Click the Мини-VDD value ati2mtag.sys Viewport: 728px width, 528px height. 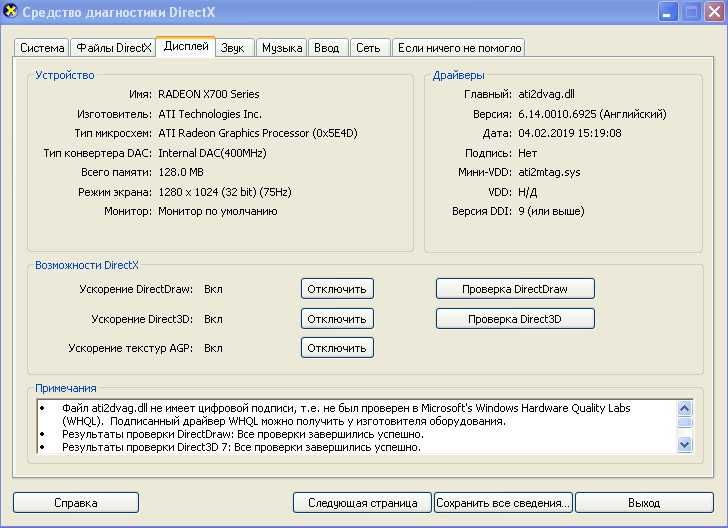549,172
